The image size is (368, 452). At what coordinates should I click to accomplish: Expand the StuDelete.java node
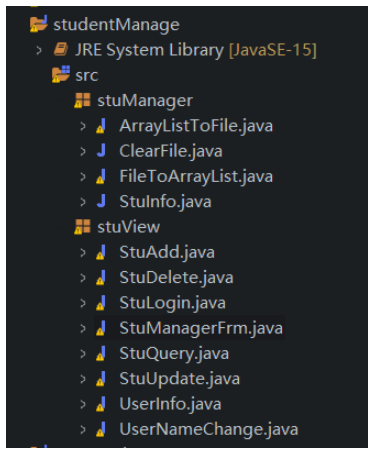click(83, 278)
